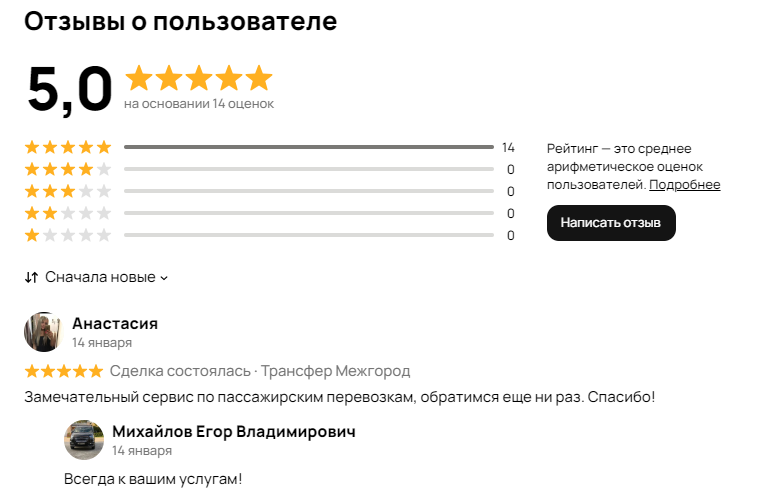Click the three-star row in rating breakdown
The height and width of the screenshot is (499, 759).
point(270,191)
